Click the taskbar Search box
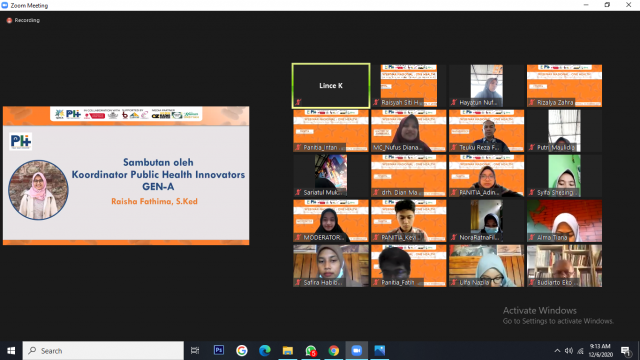This screenshot has width=640, height=360. (x=103, y=350)
